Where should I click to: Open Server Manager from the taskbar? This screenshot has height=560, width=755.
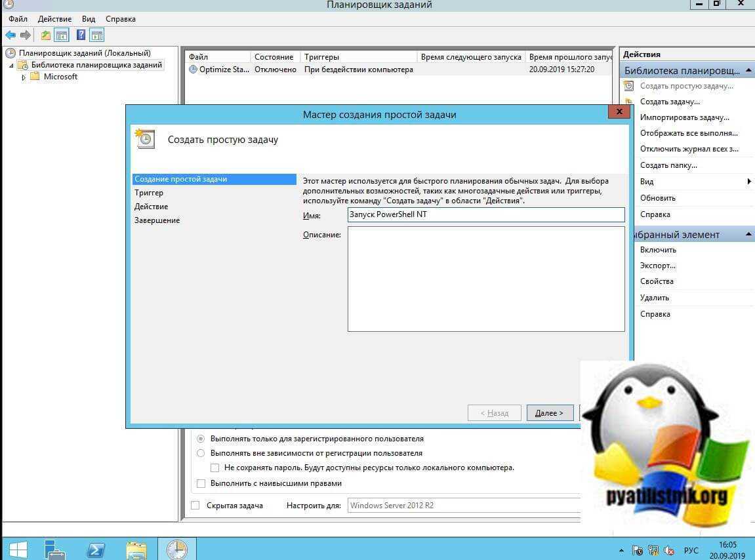[55, 548]
